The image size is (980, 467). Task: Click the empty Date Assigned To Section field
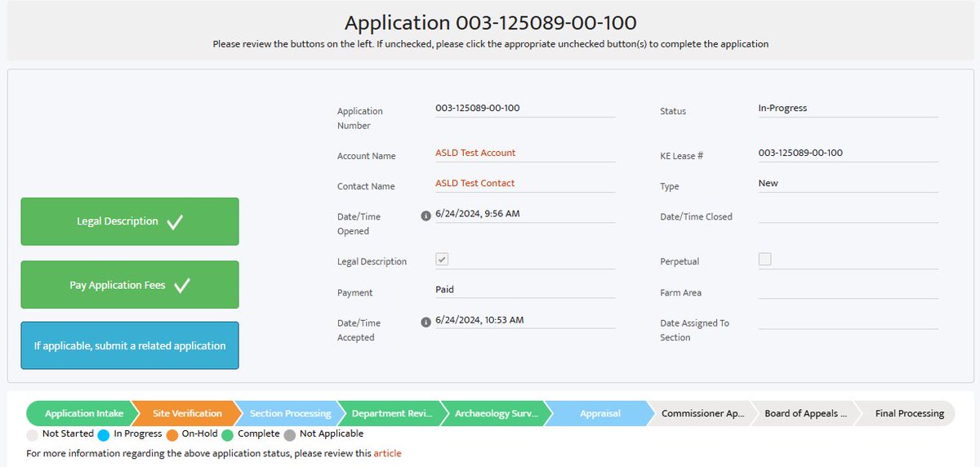[x=849, y=320]
